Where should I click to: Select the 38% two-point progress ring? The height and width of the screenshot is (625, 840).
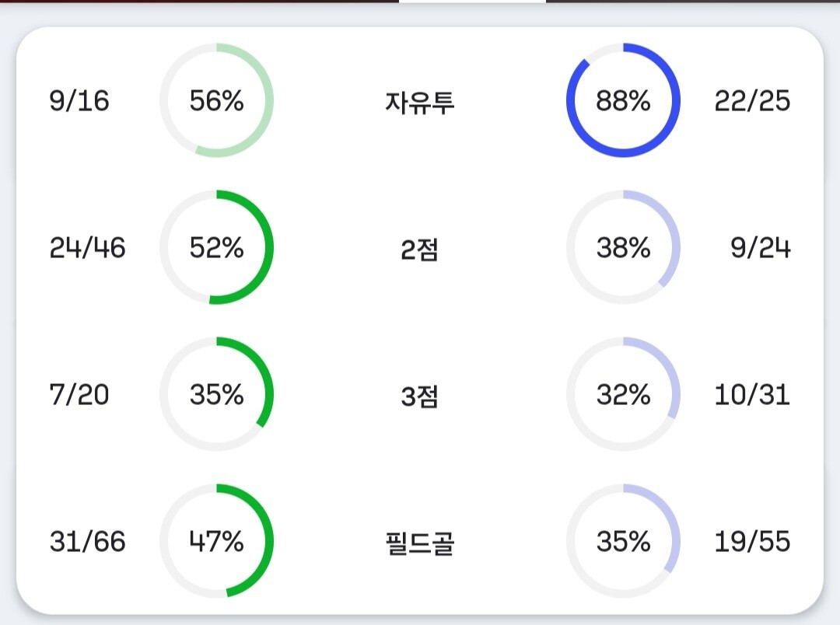[623, 247]
